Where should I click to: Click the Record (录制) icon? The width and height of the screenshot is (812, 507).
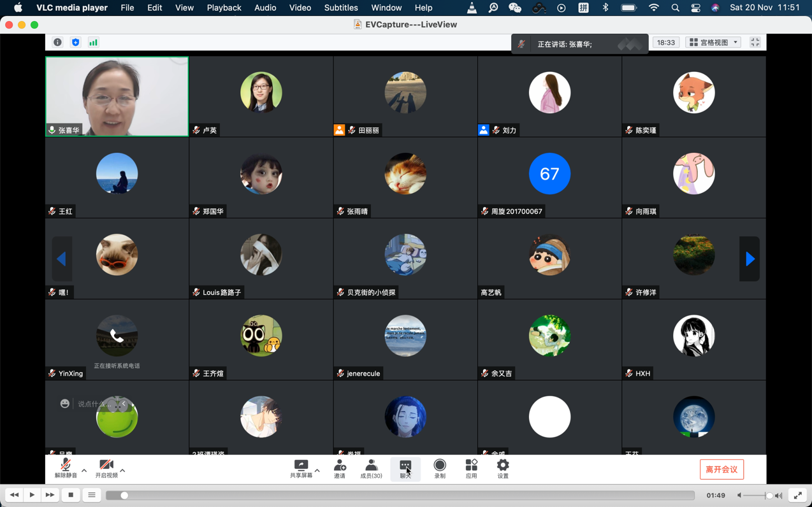pyautogui.click(x=440, y=468)
